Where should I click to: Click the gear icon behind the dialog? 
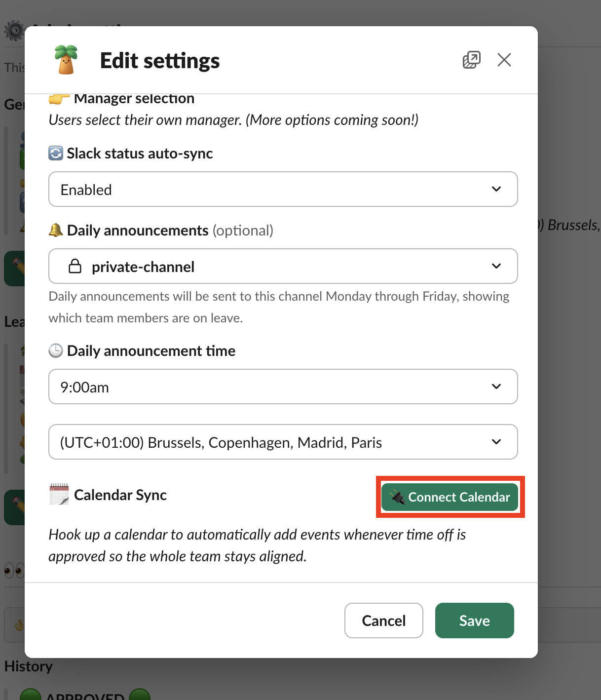coord(14,31)
